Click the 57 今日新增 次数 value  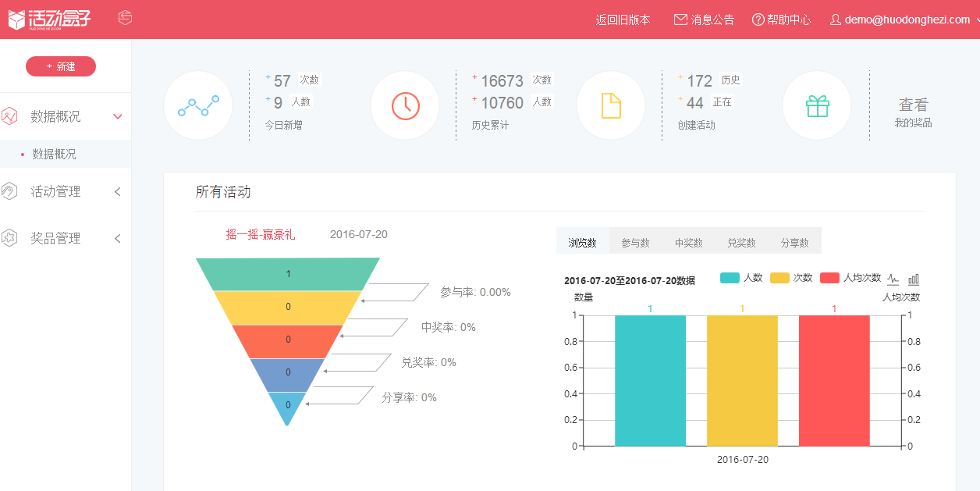[x=282, y=81]
